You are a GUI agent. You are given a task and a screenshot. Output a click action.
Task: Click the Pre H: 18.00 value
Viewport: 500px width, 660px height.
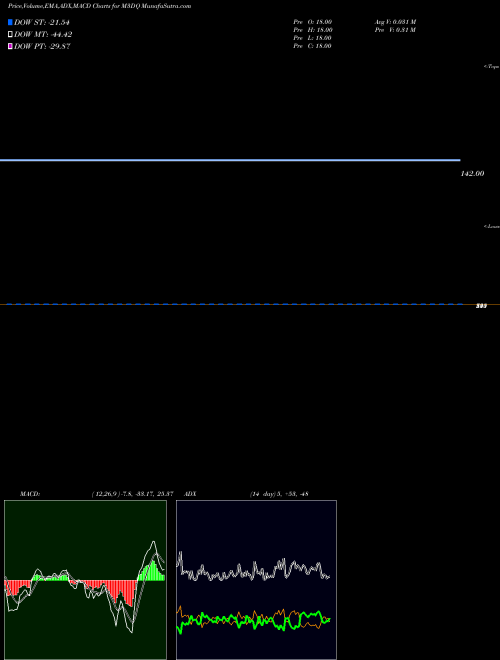[313, 30]
